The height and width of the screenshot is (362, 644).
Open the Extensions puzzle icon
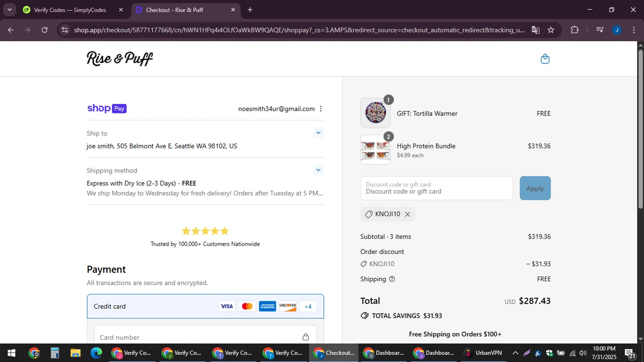[x=574, y=30]
